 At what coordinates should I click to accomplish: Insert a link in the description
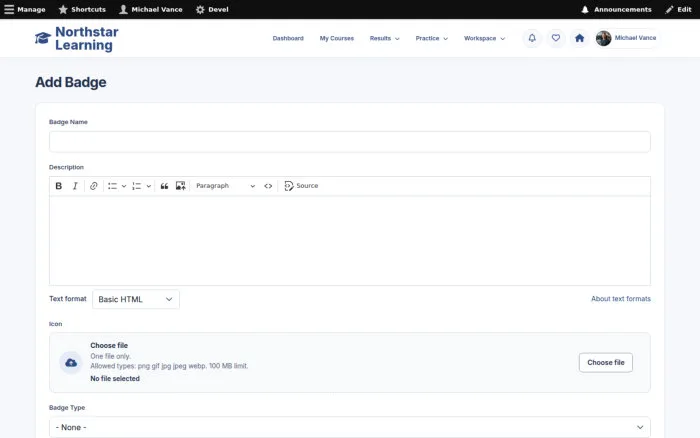click(x=93, y=186)
